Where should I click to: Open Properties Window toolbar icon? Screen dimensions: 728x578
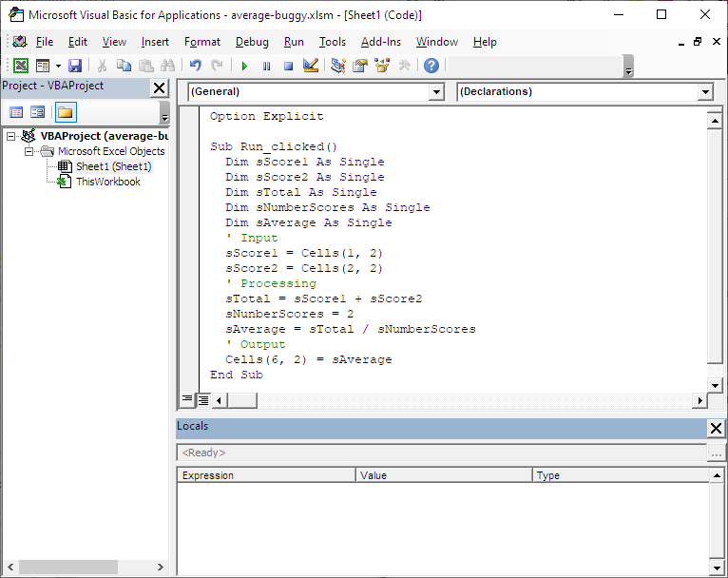click(x=360, y=66)
